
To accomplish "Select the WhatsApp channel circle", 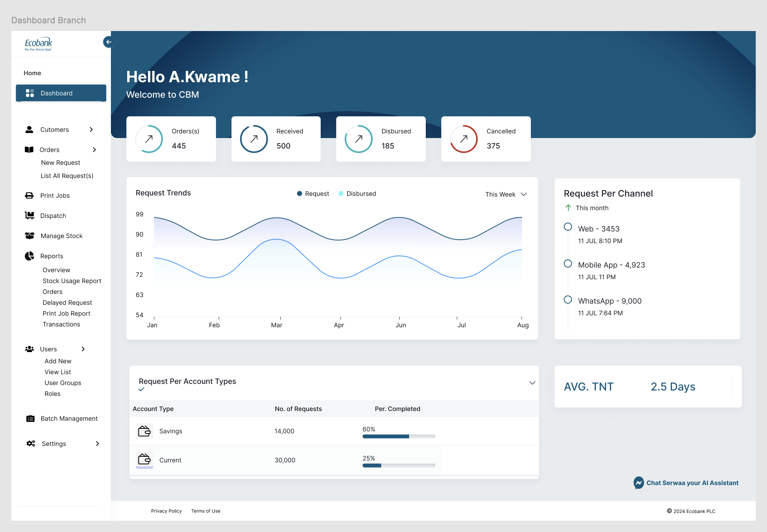I will click(568, 300).
